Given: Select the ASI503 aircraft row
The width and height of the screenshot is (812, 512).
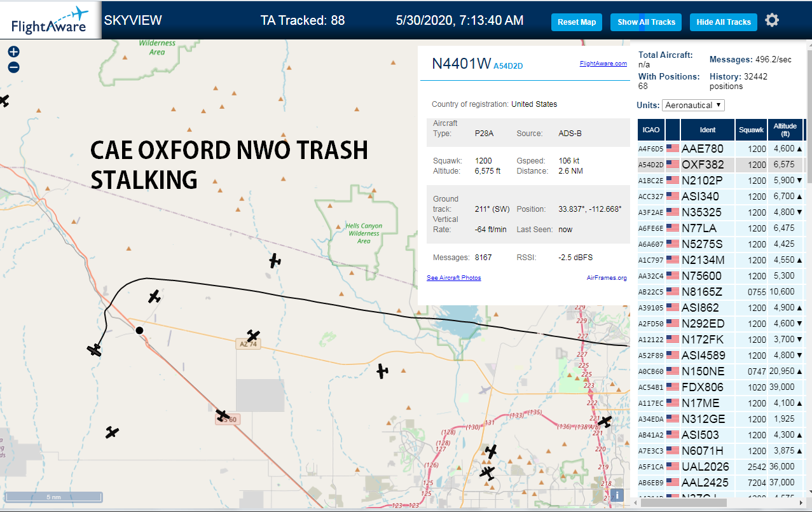Looking at the screenshot, I should coord(720,435).
